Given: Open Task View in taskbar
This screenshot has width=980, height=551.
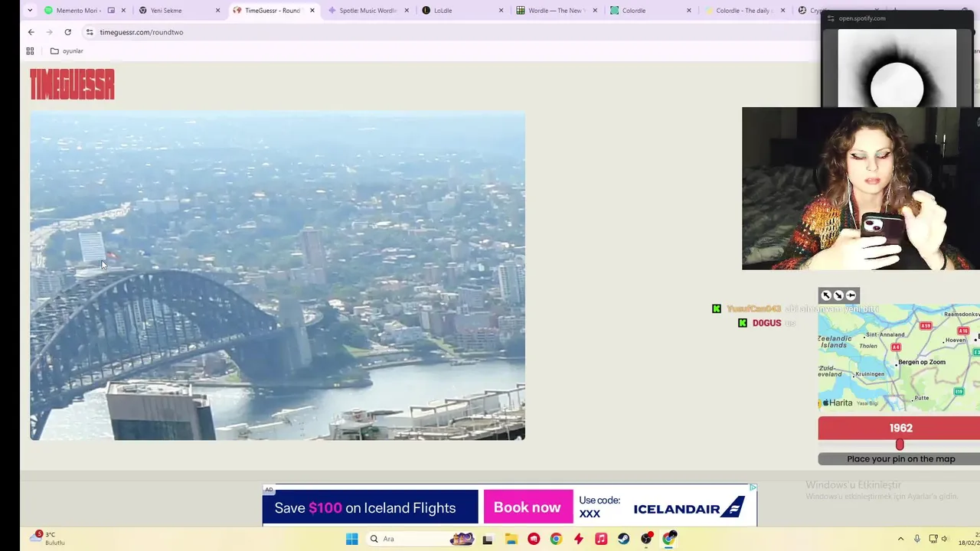Looking at the screenshot, I should (488, 539).
